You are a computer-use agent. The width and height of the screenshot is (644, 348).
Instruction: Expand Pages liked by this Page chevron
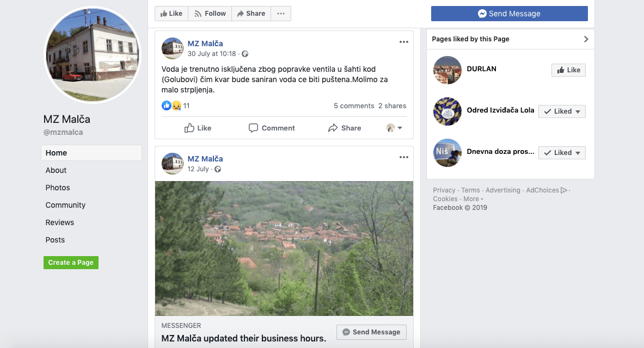pyautogui.click(x=586, y=39)
